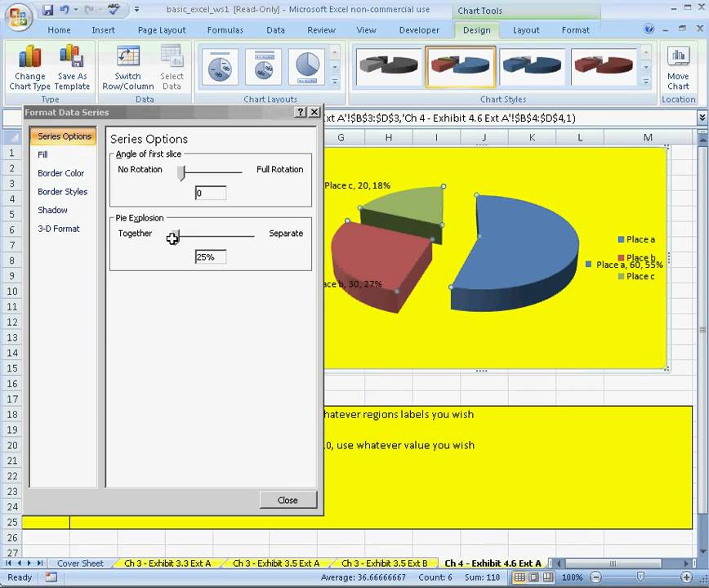Image resolution: width=709 pixels, height=588 pixels.
Task: Click the first-sheet tab navigation arrow
Action: tap(8, 563)
